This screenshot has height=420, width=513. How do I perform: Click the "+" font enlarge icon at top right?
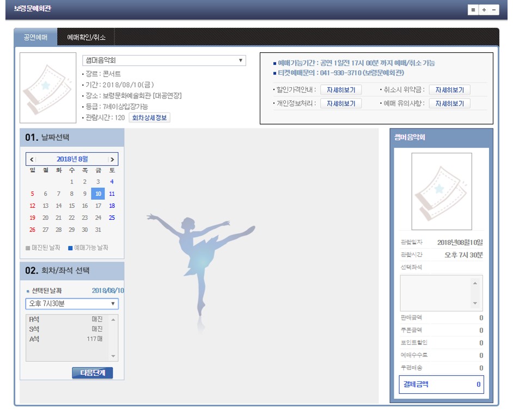[485, 10]
